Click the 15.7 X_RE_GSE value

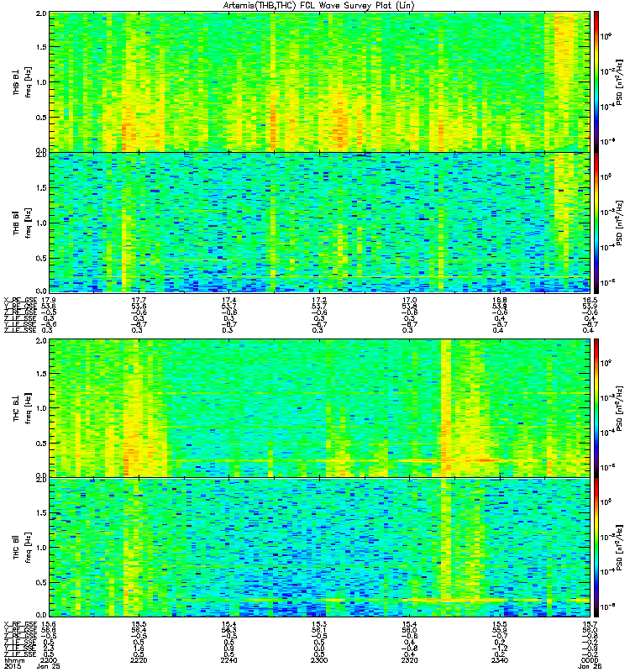(590, 624)
